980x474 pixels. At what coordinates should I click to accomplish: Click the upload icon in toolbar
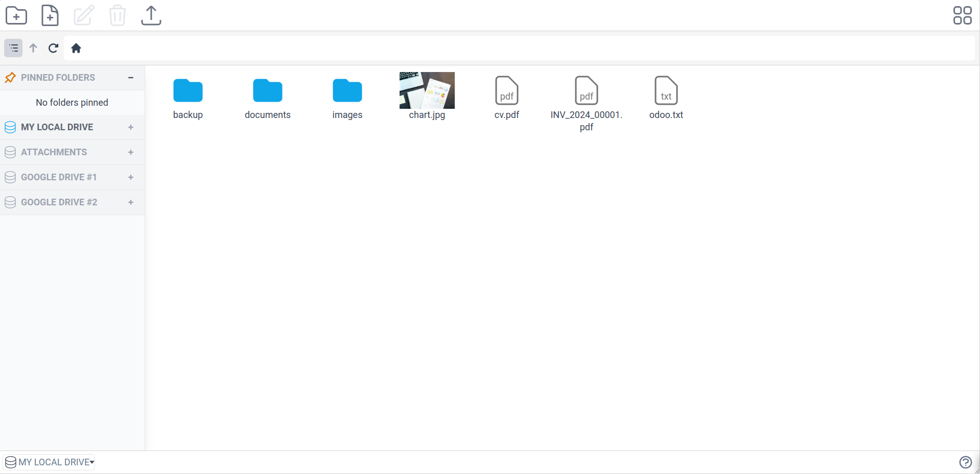[151, 15]
